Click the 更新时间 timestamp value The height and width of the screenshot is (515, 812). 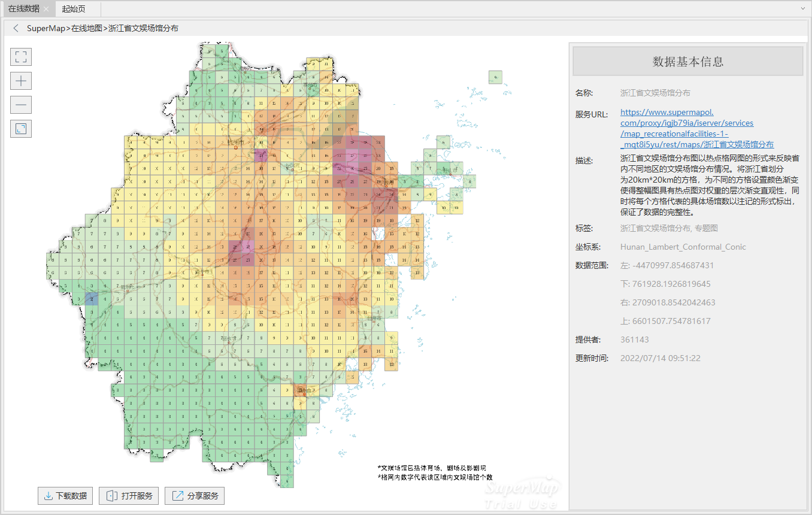pyautogui.click(x=660, y=358)
